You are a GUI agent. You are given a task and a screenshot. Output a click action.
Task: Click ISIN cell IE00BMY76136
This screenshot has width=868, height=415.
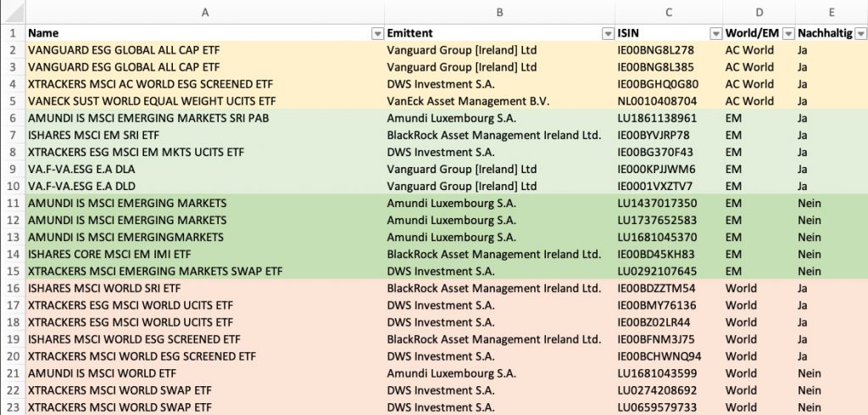click(x=669, y=306)
